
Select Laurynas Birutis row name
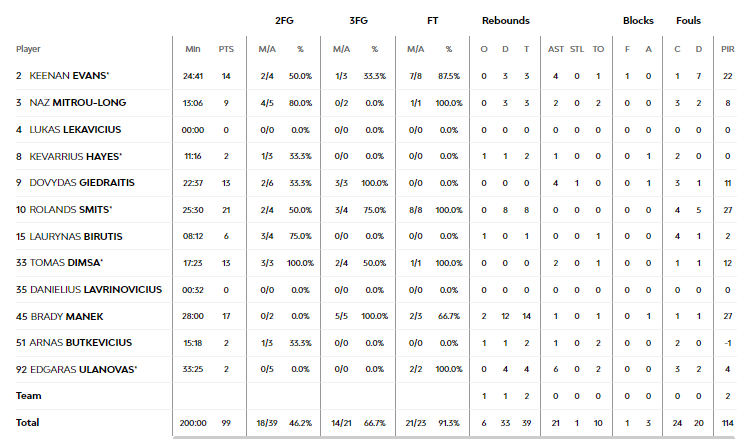click(x=76, y=236)
